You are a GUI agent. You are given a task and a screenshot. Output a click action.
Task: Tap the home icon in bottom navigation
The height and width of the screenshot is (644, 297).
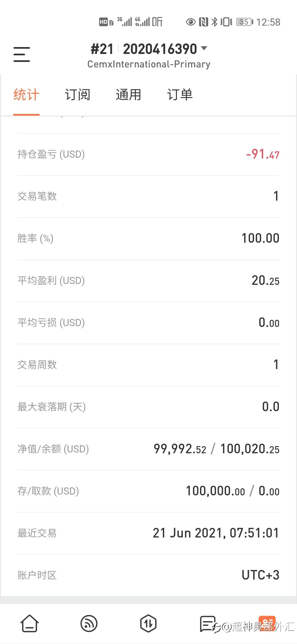click(29, 623)
